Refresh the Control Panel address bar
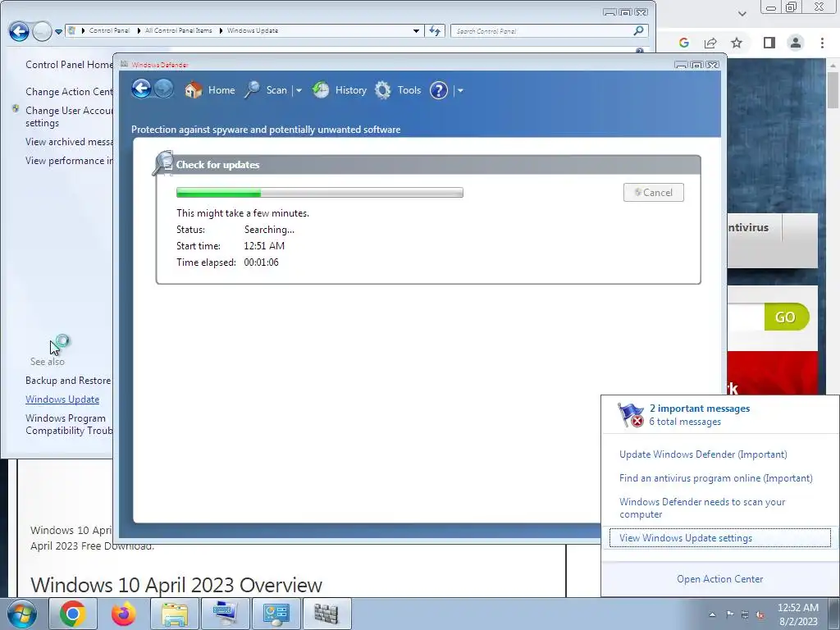The height and width of the screenshot is (630, 840). 435,31
